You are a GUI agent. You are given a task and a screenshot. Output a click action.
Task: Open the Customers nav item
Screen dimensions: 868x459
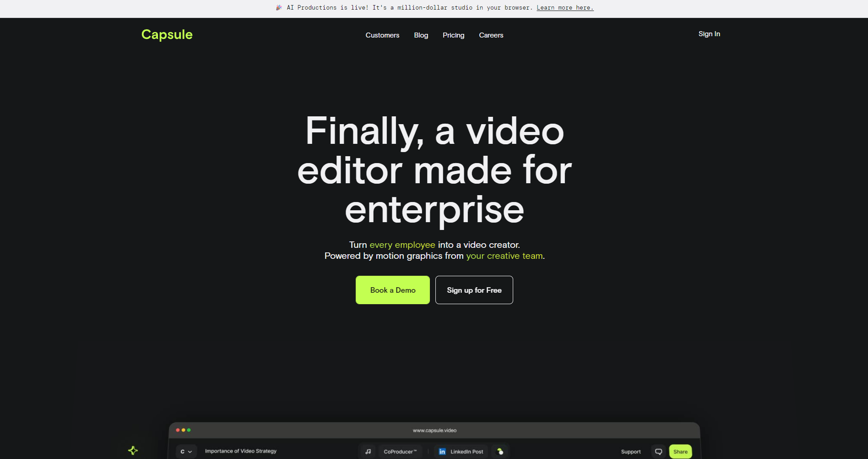pos(382,35)
